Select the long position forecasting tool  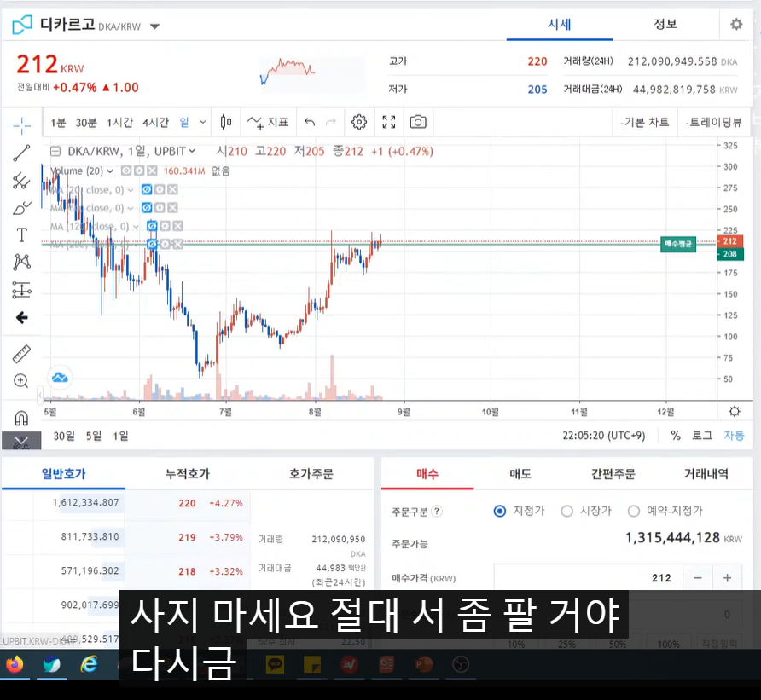(x=21, y=290)
